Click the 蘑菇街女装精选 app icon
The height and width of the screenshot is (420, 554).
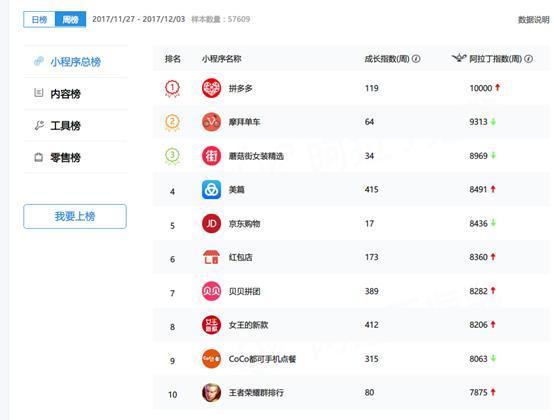coord(211,156)
